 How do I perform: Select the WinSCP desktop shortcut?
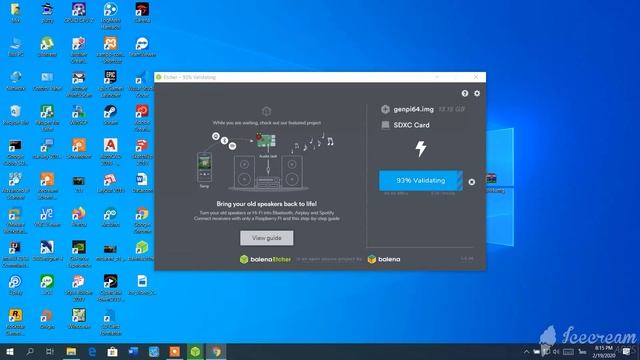pos(78,115)
